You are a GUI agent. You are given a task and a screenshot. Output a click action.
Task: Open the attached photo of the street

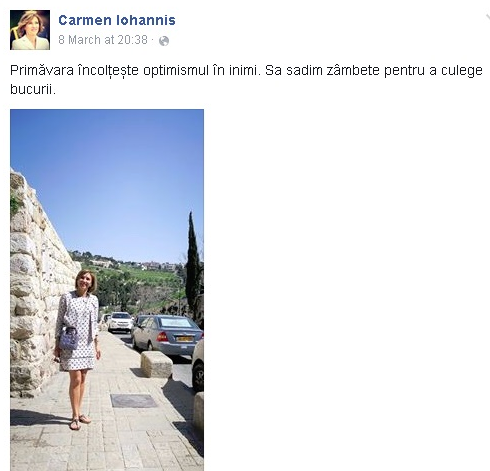click(107, 290)
